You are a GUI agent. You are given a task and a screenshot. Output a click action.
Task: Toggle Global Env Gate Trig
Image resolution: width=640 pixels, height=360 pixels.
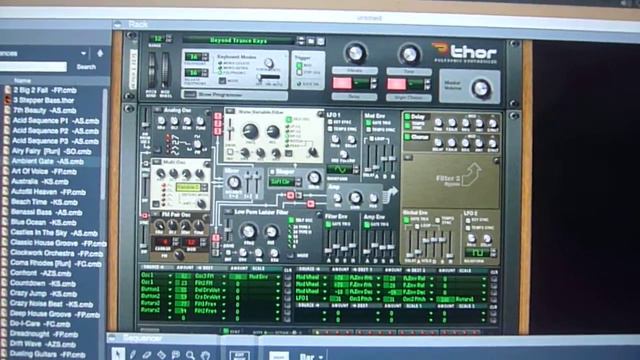(407, 220)
